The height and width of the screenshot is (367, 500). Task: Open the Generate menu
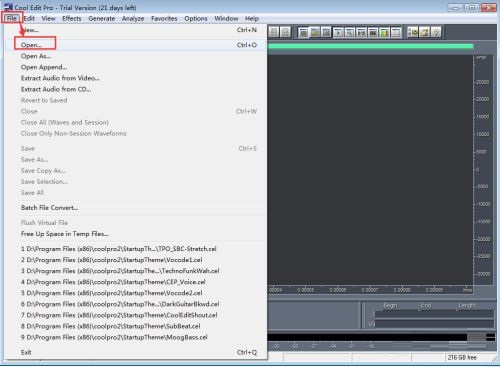pos(102,18)
